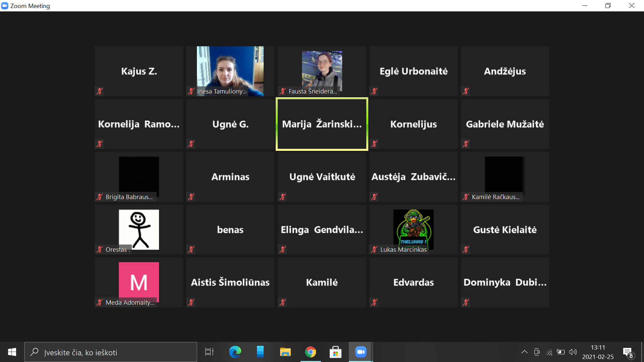Click muted mic icon on Edvardas tile

(374, 302)
